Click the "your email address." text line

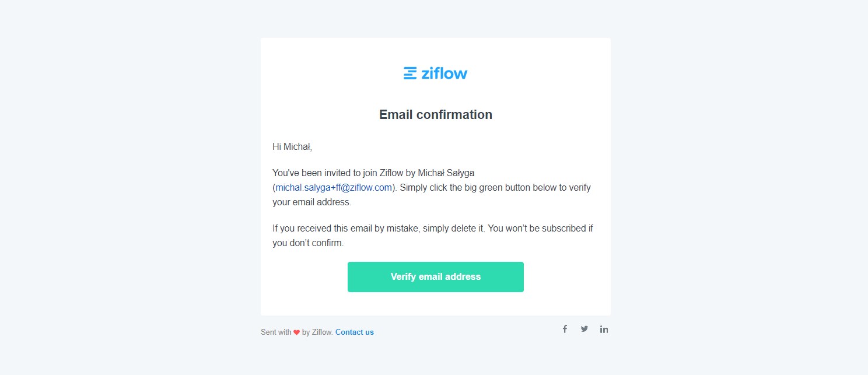[311, 202]
